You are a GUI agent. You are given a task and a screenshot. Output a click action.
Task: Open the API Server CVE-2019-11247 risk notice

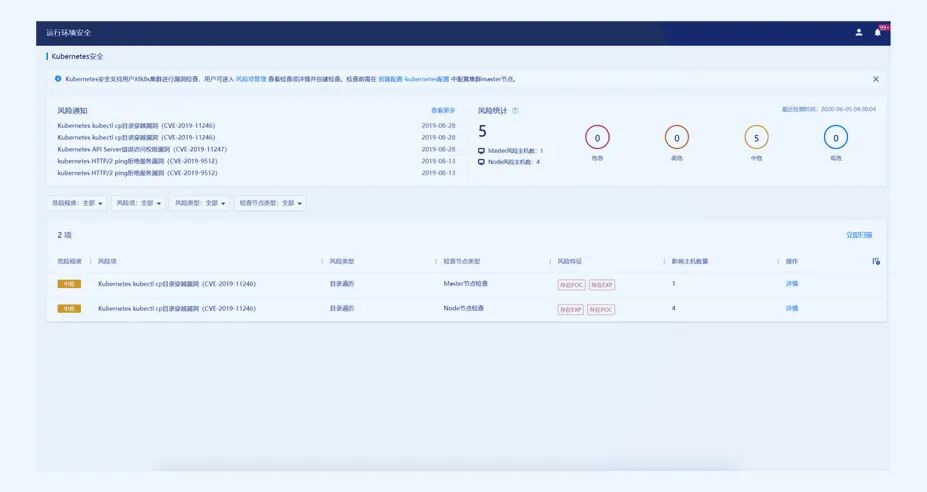tap(142, 150)
